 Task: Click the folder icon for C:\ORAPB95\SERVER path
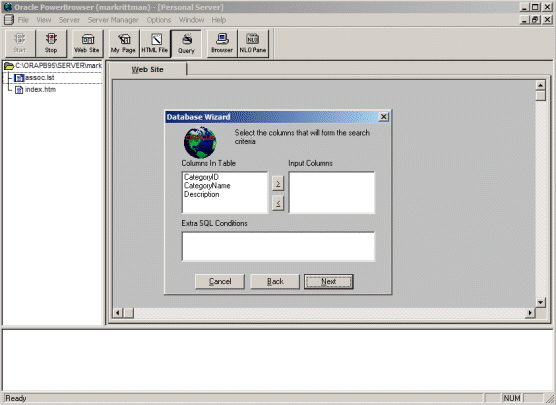click(9, 66)
